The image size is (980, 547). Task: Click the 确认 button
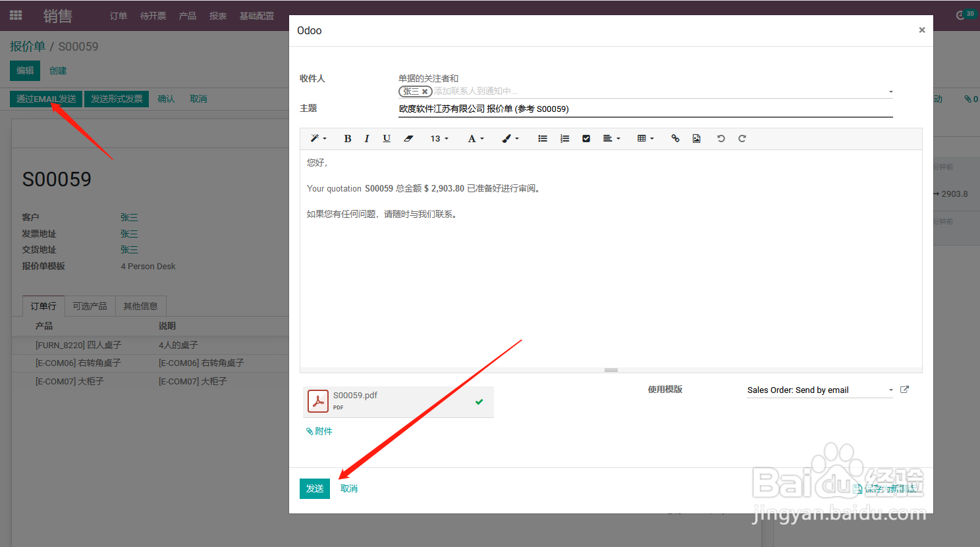(167, 99)
